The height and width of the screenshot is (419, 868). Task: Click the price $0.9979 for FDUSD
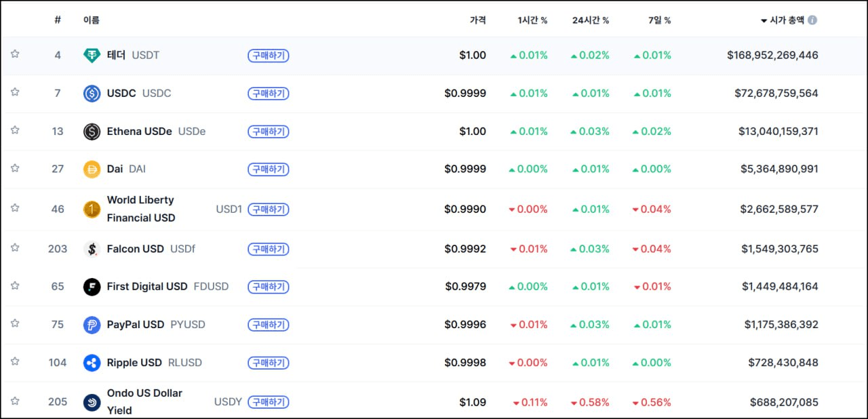click(x=466, y=286)
